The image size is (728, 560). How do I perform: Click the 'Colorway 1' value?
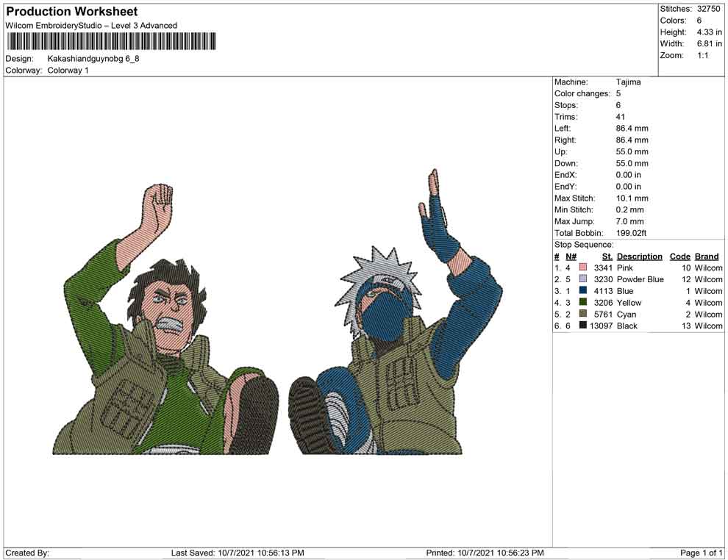point(68,71)
